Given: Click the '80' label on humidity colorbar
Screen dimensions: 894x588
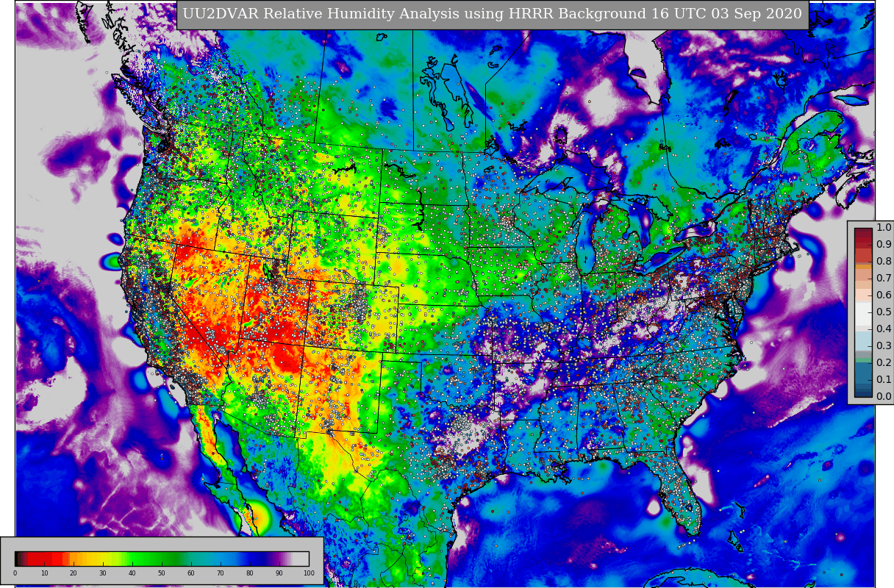Looking at the screenshot, I should point(250,573).
